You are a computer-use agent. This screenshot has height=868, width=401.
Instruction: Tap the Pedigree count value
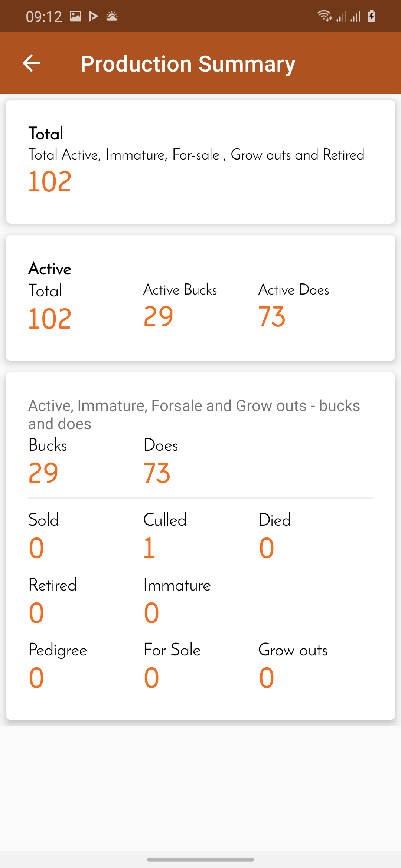pos(36,678)
